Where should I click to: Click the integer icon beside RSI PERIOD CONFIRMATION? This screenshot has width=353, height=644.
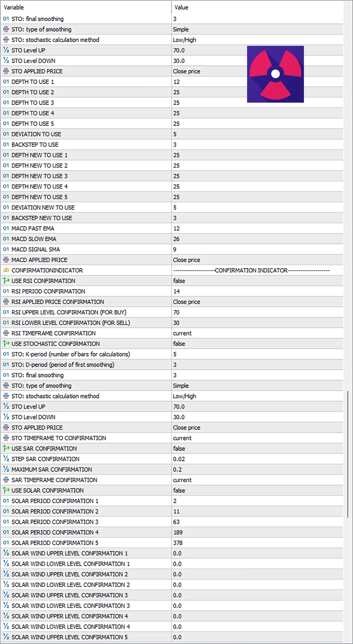6,291
